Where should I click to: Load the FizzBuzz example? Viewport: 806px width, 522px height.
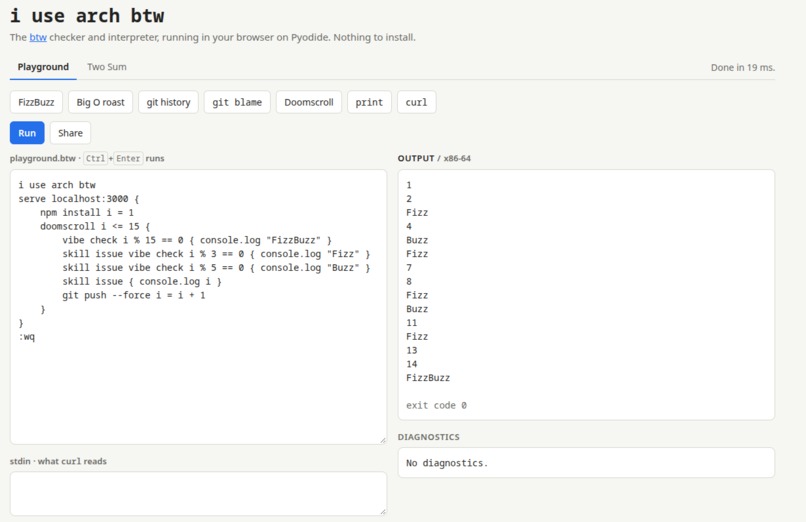36,102
